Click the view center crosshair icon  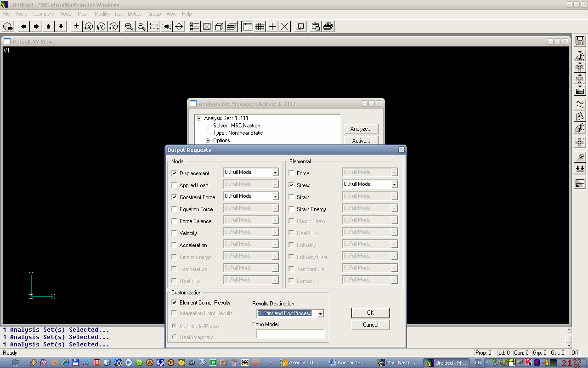click(179, 27)
